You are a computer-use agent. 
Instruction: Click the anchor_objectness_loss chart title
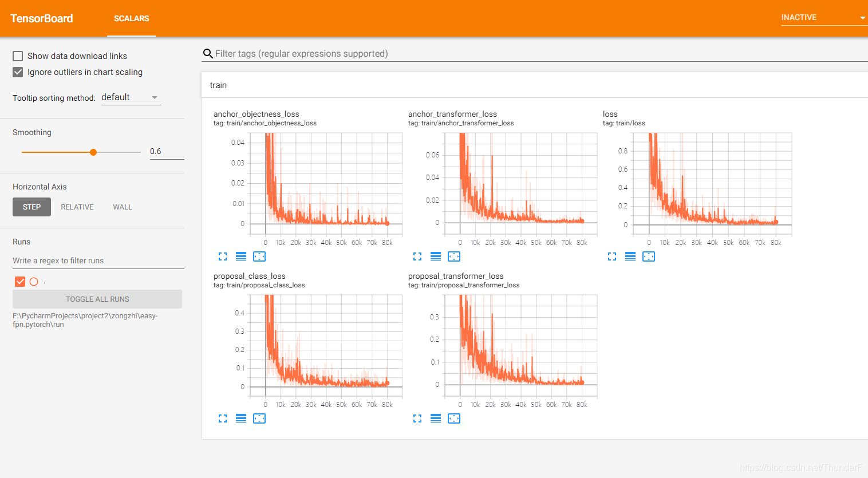pos(256,114)
